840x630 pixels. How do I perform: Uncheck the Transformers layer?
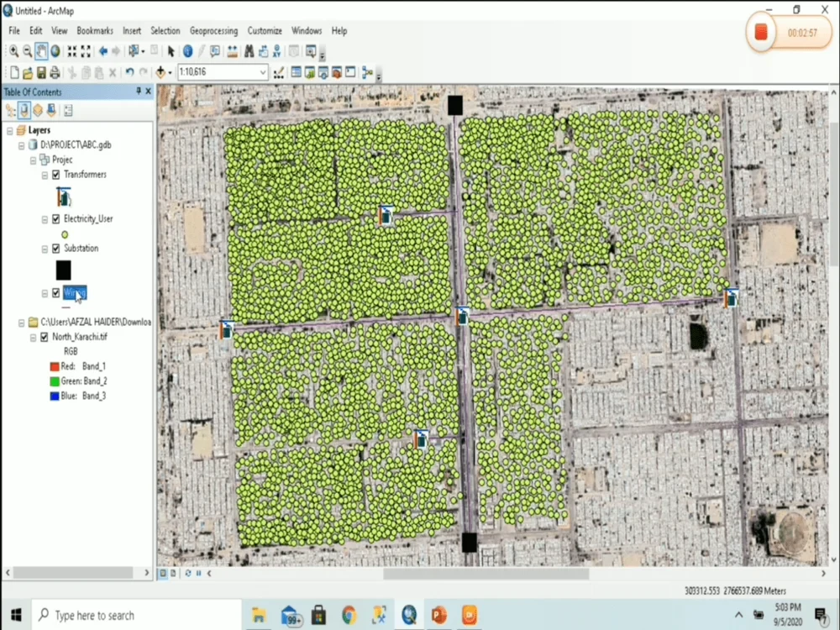pos(55,174)
